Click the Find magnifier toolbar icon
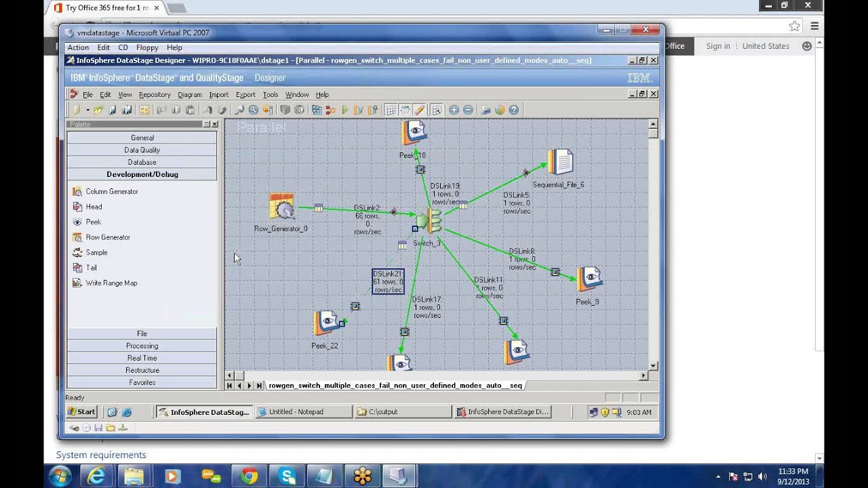 [x=239, y=110]
